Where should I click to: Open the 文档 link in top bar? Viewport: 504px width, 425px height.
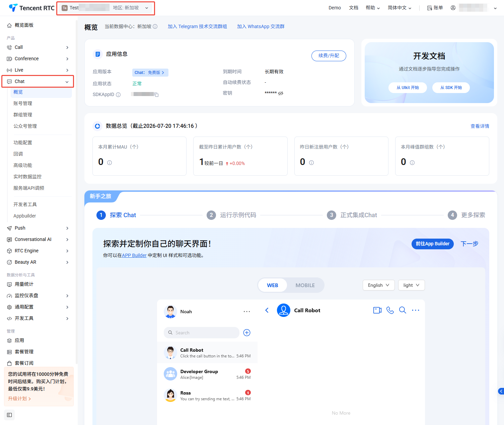[x=354, y=8]
